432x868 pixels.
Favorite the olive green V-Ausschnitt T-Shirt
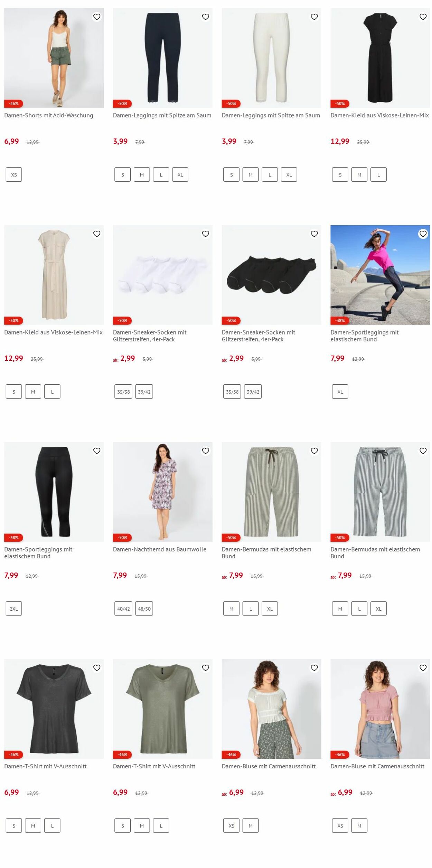tap(206, 668)
